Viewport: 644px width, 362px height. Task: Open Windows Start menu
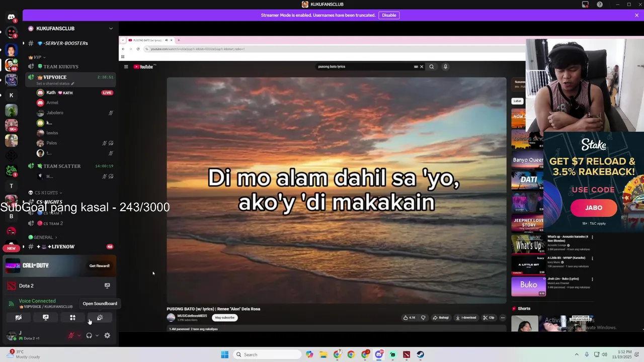(224, 354)
